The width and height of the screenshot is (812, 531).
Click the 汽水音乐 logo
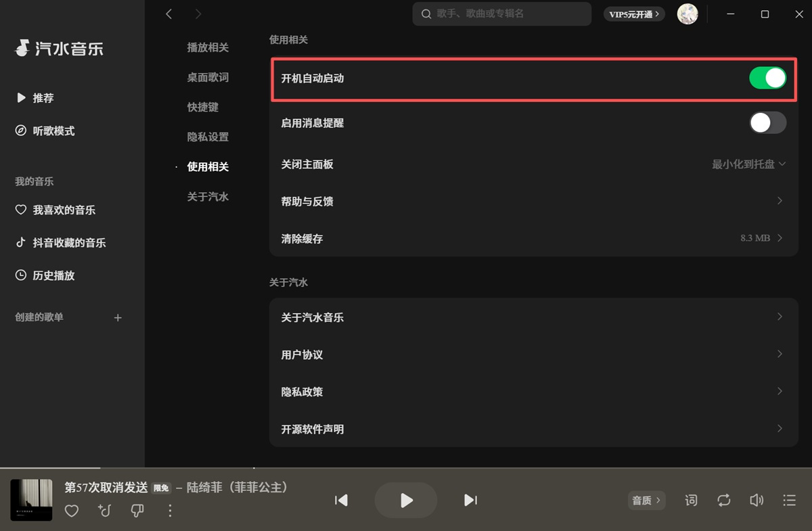[x=58, y=48]
